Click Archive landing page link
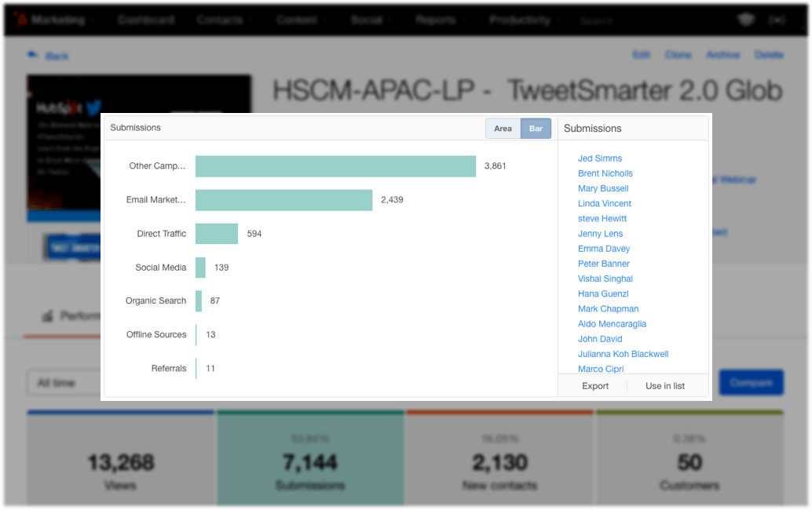The width and height of the screenshot is (812, 510). pos(723,54)
